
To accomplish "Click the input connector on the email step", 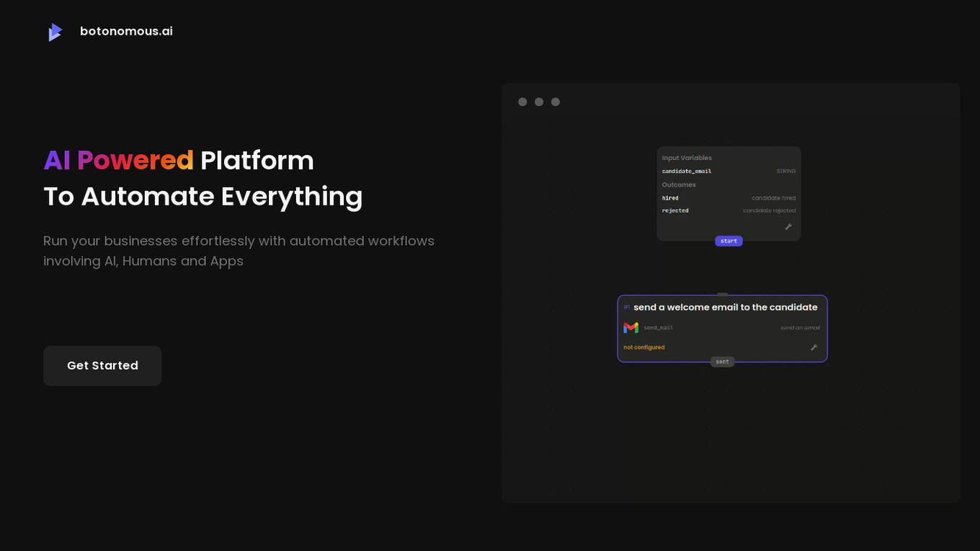I will pos(722,294).
